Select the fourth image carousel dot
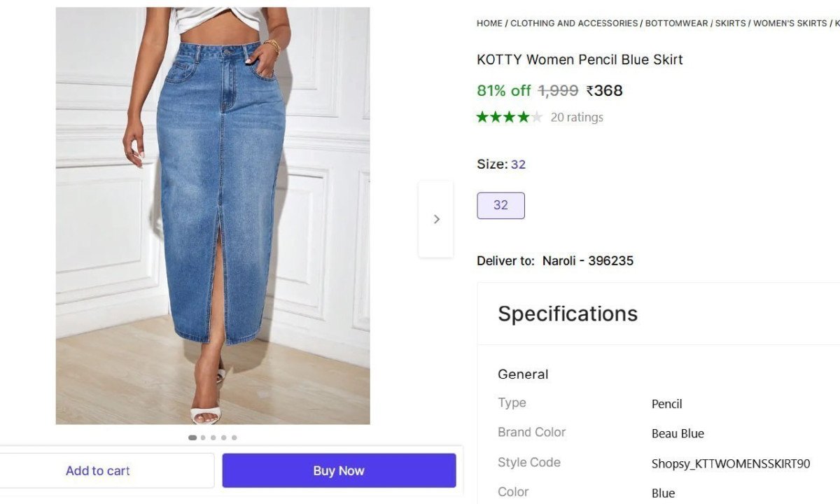Image resolution: width=840 pixels, height=504 pixels. coord(224,437)
